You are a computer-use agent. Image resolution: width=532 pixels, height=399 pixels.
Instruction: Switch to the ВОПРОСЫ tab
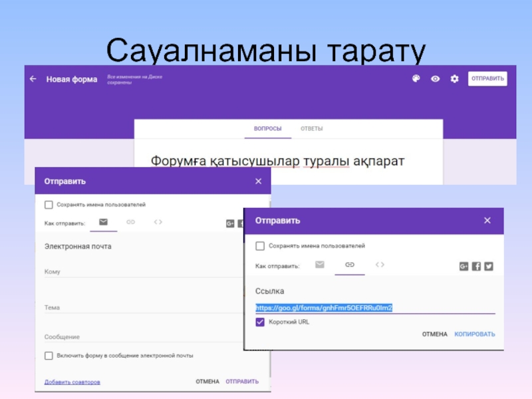click(x=268, y=128)
